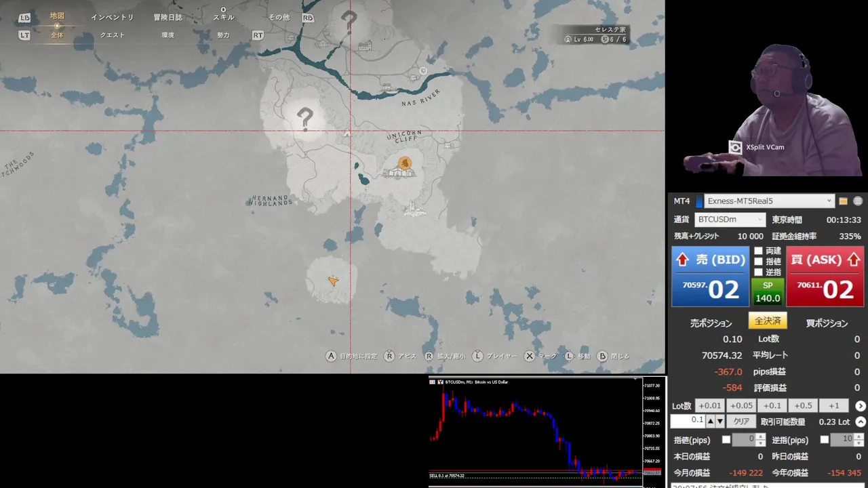868x488 pixels.
Task: Select the orange quest marker near Unicorn Cliff
Action: tap(405, 163)
